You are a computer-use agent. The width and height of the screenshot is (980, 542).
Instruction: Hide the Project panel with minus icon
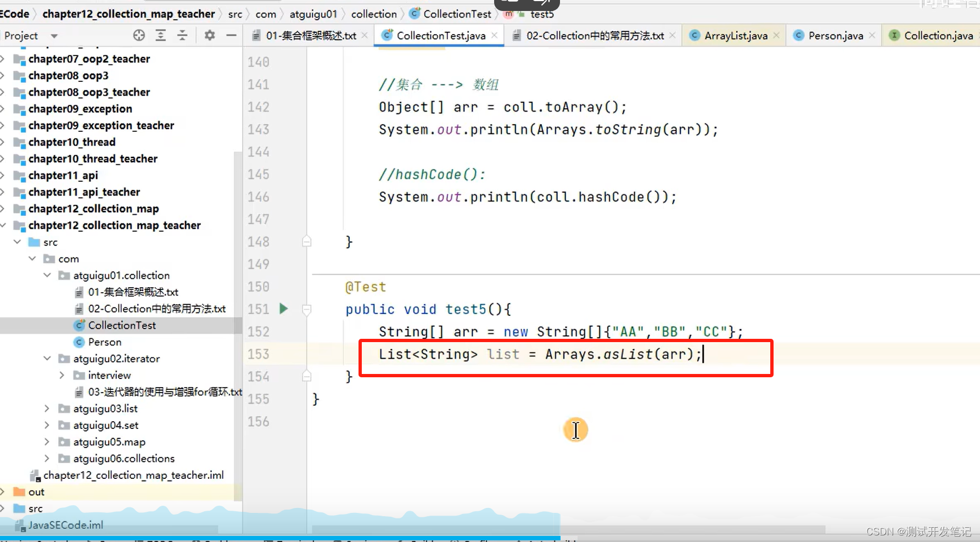[232, 36]
